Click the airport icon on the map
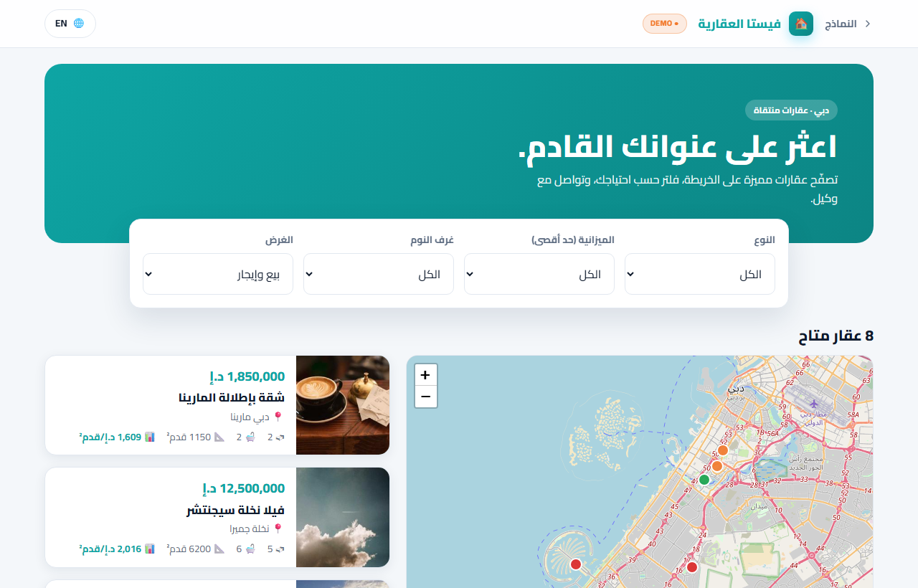Image resolution: width=918 pixels, height=588 pixels. [x=813, y=404]
